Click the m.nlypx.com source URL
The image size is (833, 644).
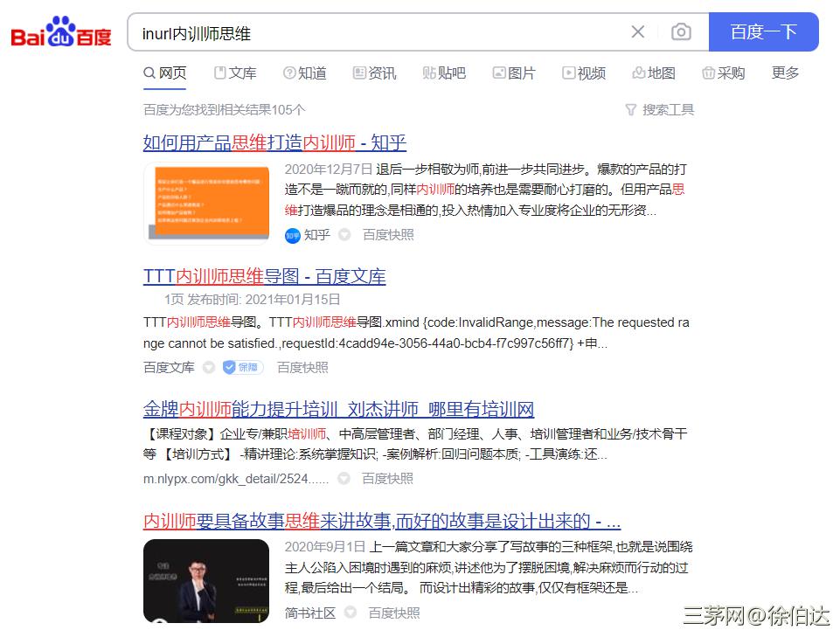236,479
